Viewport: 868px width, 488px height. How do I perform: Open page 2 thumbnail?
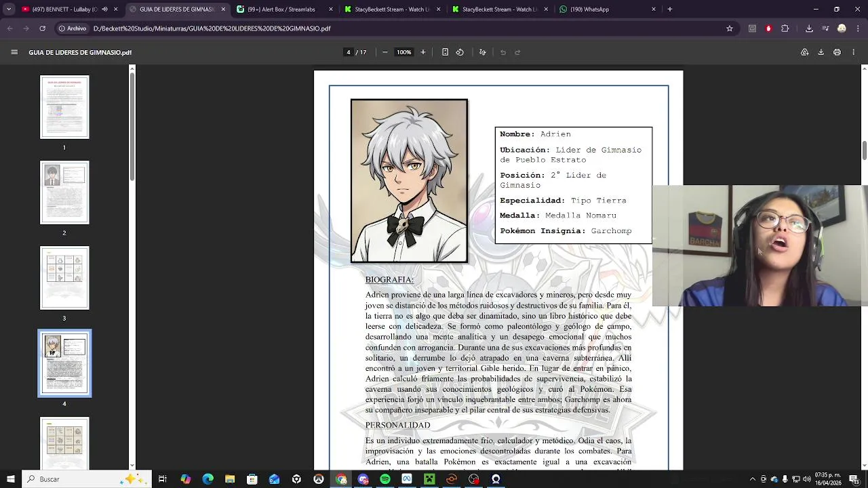(64, 192)
